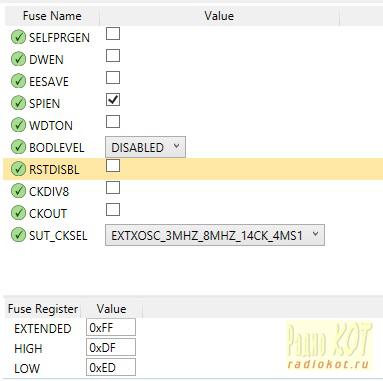Viewport: 383px width, 381px height.
Task: Click the green status icon beside BODLEVEL
Action: 18,147
